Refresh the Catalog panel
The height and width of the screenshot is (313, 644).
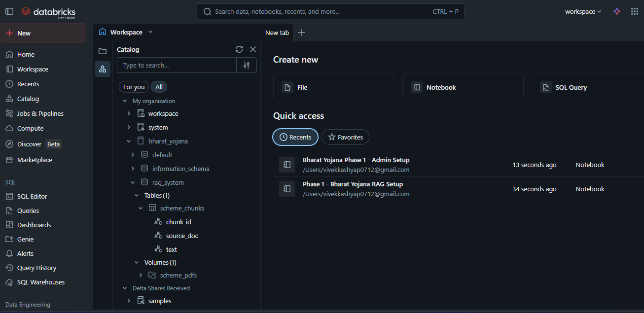coord(239,49)
